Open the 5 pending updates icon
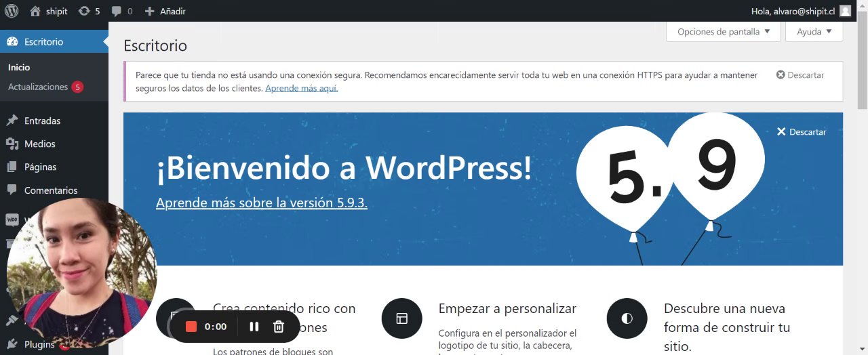868x355 pixels. tap(89, 11)
